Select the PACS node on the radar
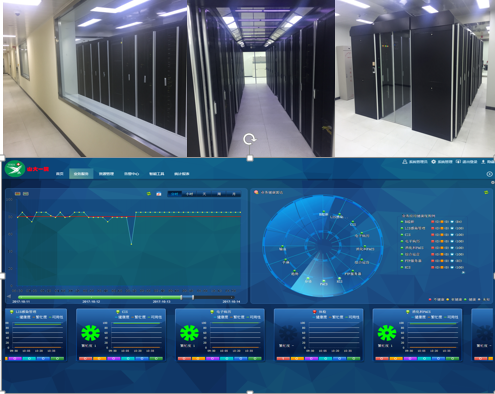Screen dimensions: 495x394 pyautogui.click(x=323, y=282)
